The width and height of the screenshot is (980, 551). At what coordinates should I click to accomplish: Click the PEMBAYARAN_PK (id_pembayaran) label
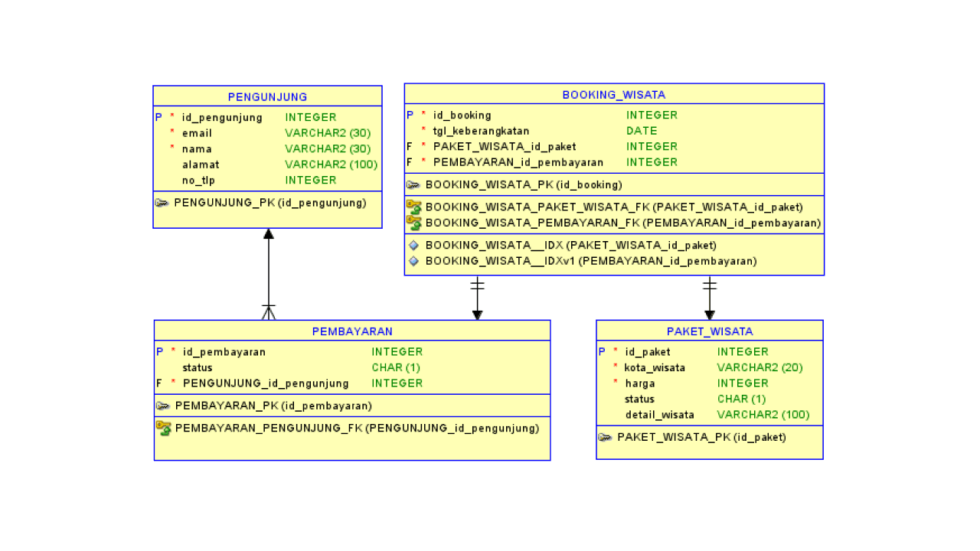pyautogui.click(x=273, y=406)
